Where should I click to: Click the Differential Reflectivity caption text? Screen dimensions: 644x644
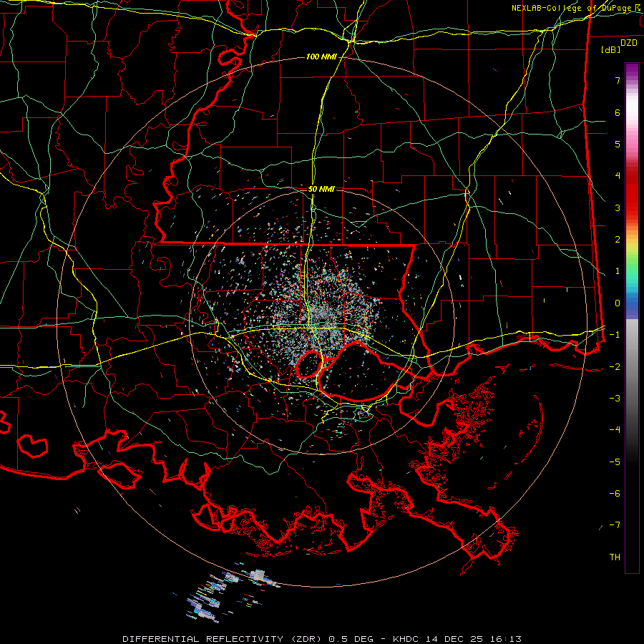[322, 639]
